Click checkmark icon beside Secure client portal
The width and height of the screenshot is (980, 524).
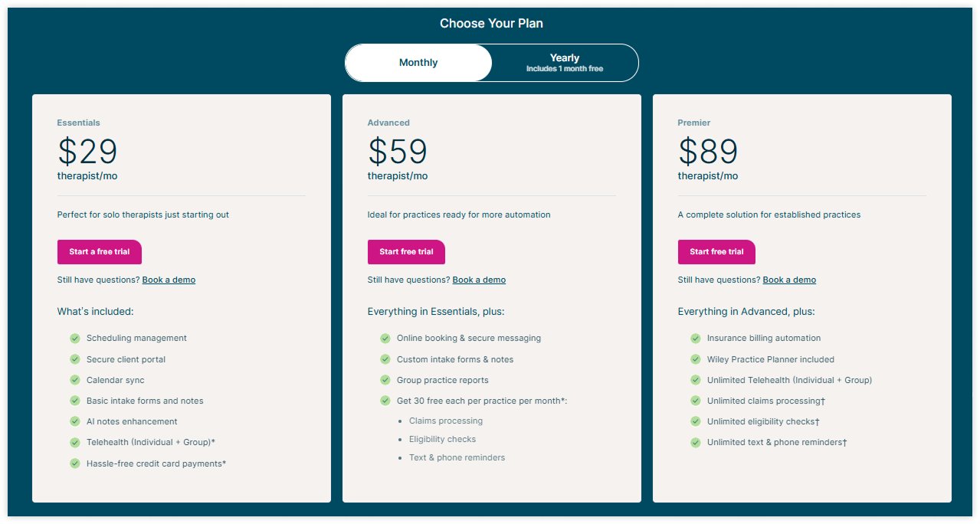point(75,359)
